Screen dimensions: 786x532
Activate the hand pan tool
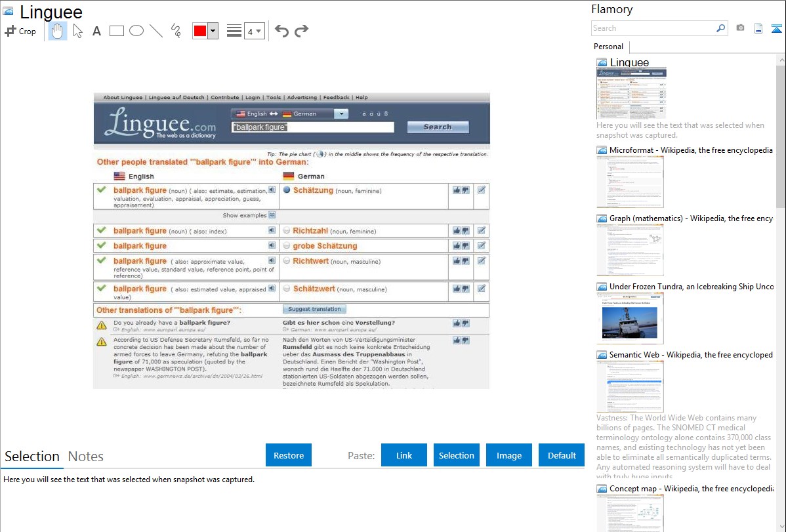click(x=57, y=31)
